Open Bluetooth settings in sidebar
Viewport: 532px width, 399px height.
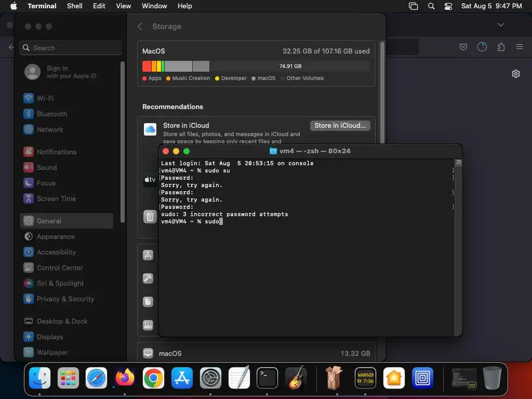[45, 114]
